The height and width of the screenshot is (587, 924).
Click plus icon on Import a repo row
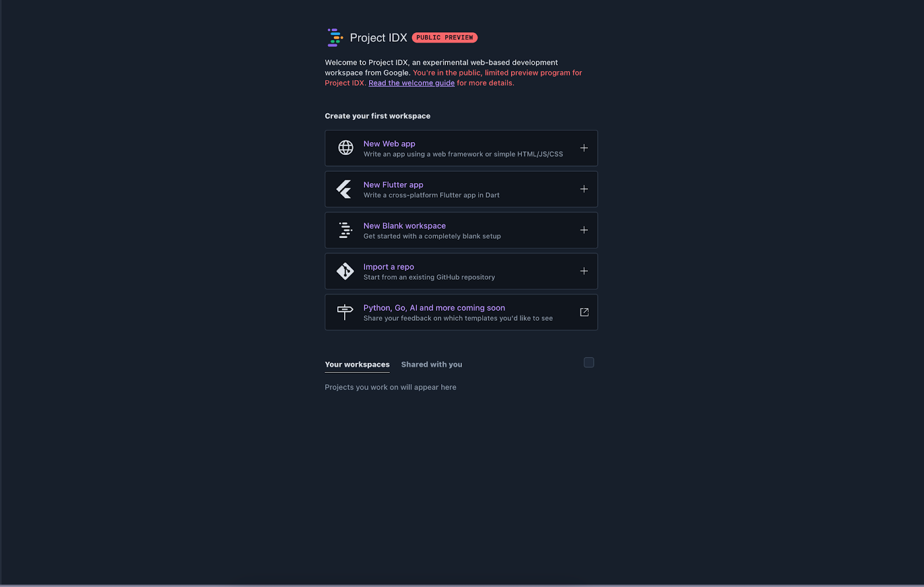pyautogui.click(x=584, y=271)
